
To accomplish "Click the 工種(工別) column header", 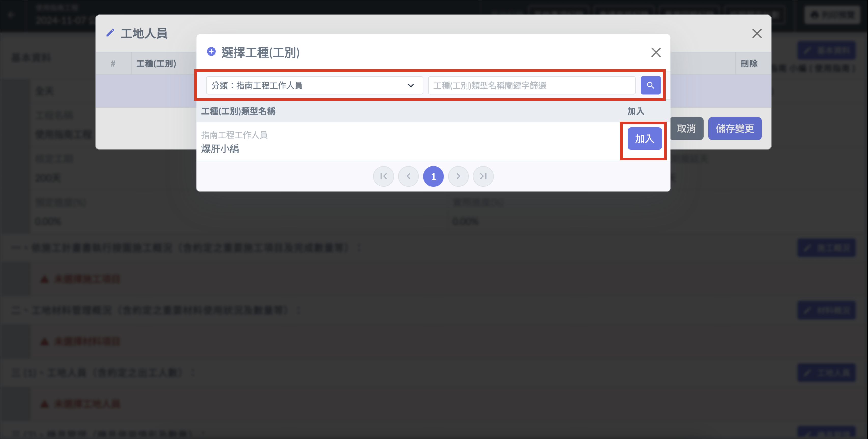I will 156,63.
